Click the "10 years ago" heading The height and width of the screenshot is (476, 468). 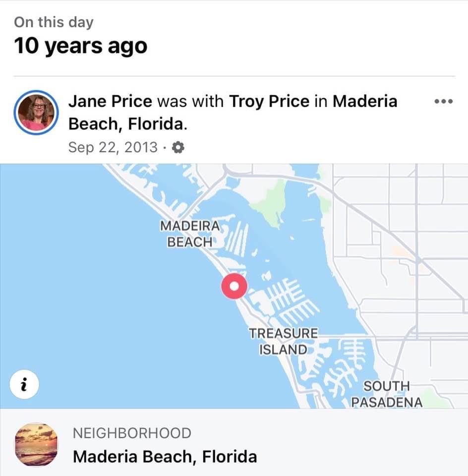tap(80, 47)
